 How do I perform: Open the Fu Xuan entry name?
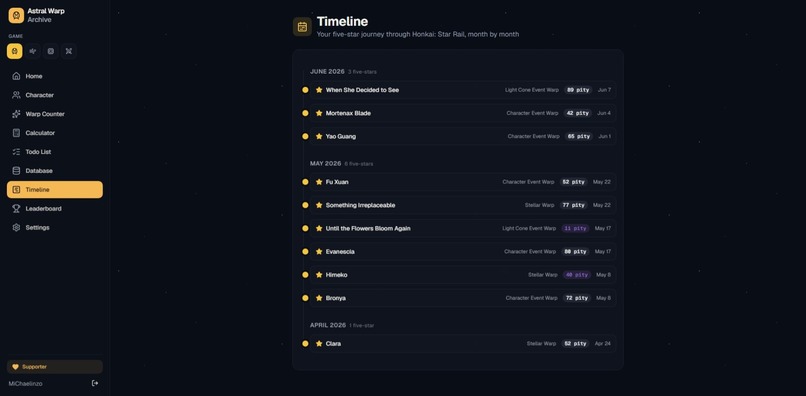tap(337, 182)
